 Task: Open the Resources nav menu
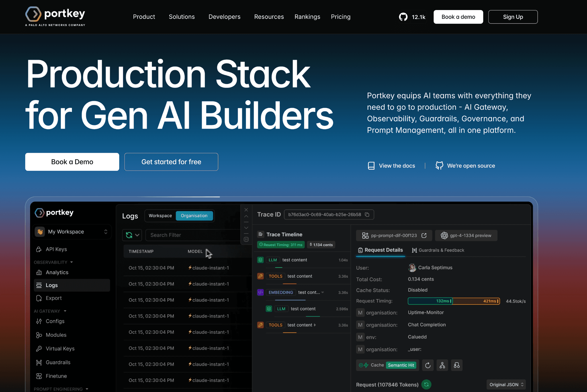269,17
